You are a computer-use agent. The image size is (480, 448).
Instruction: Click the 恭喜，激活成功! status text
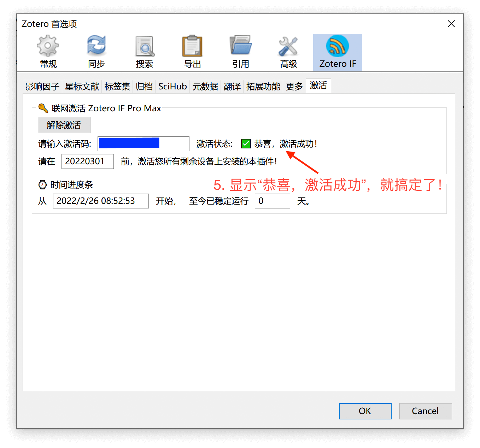pyautogui.click(x=286, y=144)
